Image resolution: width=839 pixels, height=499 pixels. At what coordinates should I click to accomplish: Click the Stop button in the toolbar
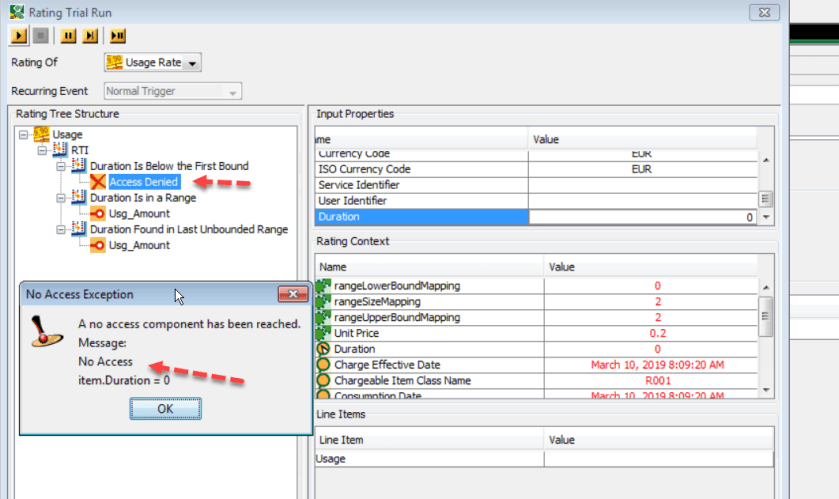pyautogui.click(x=42, y=36)
